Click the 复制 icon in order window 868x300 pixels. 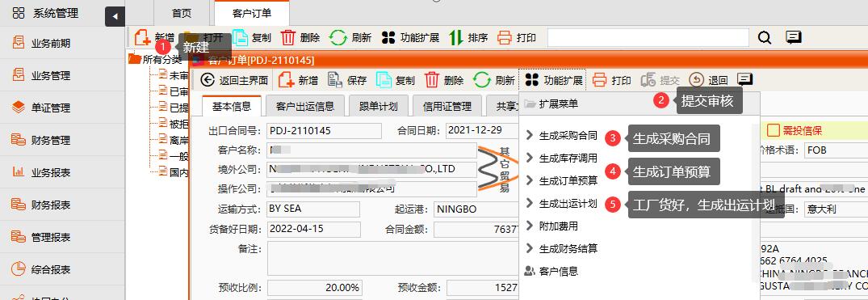click(384, 80)
